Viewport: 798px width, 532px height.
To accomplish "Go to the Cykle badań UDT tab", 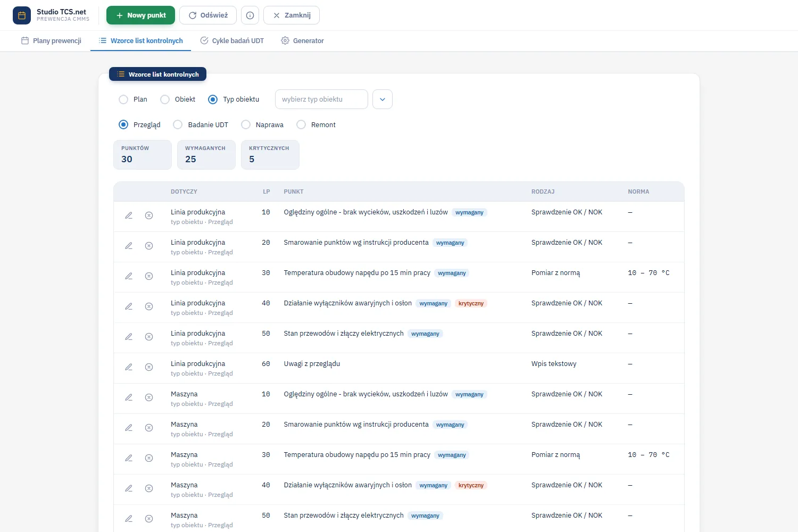I will click(x=232, y=41).
